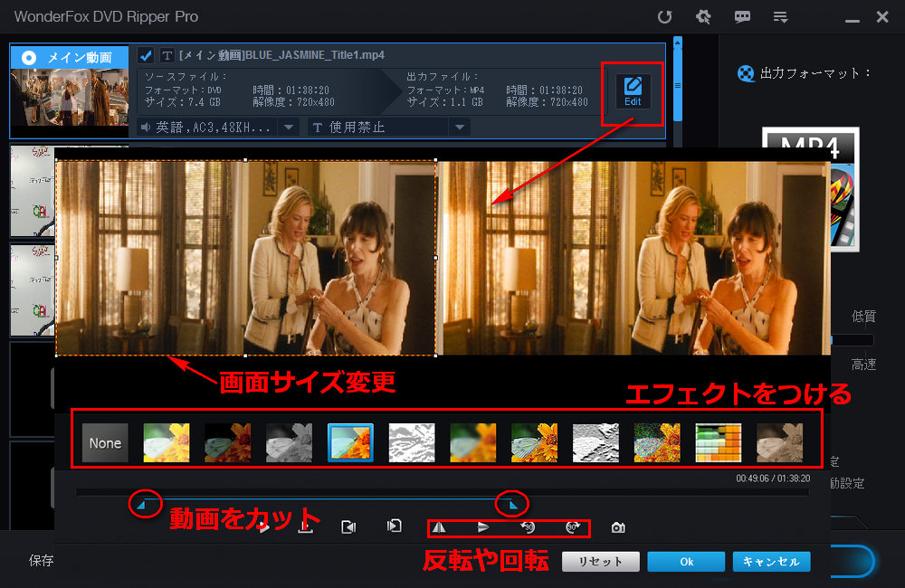
Task: Click the set-start-point clip icon
Action: coord(348,526)
